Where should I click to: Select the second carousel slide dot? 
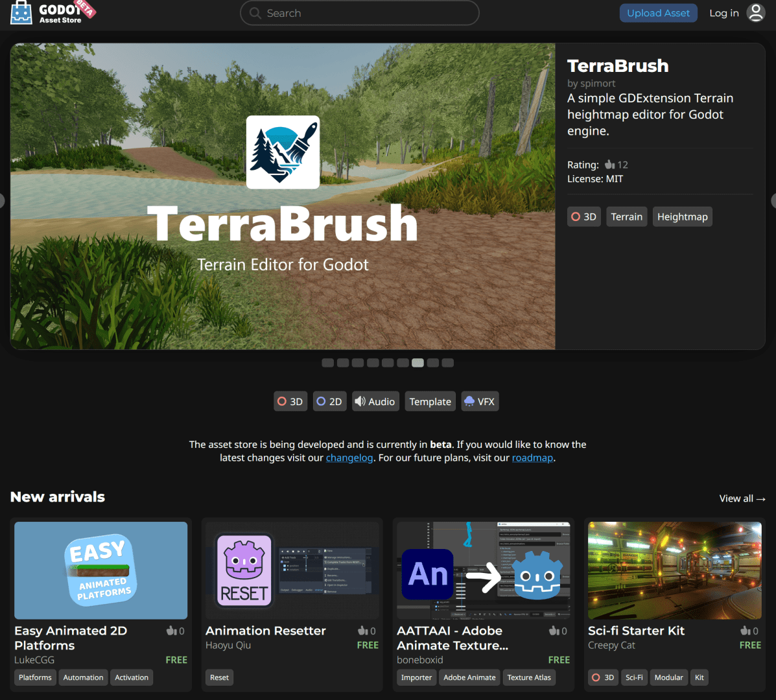(343, 362)
